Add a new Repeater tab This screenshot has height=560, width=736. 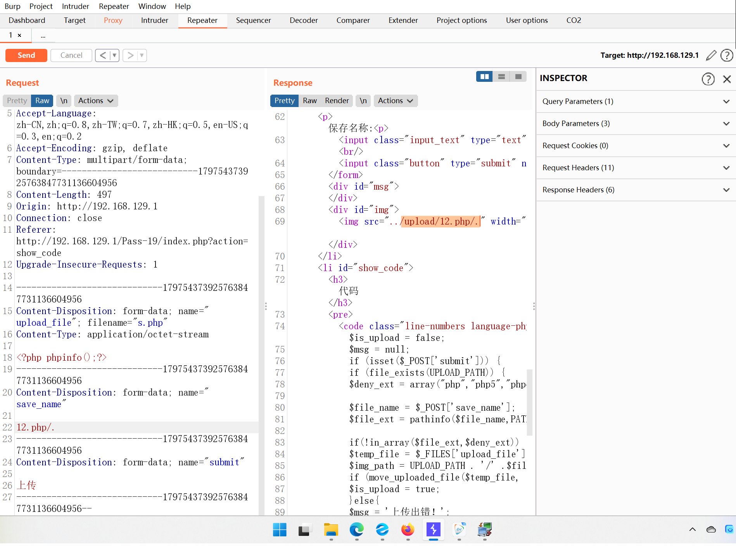[x=43, y=36]
